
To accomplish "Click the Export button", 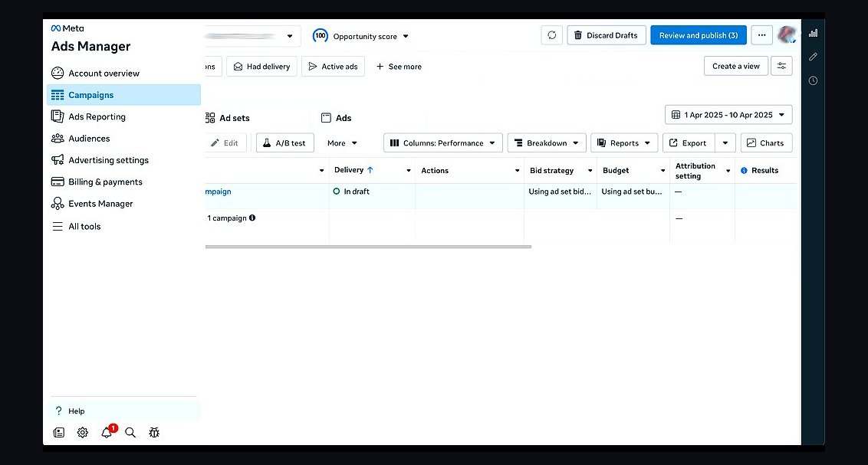I will [x=688, y=142].
